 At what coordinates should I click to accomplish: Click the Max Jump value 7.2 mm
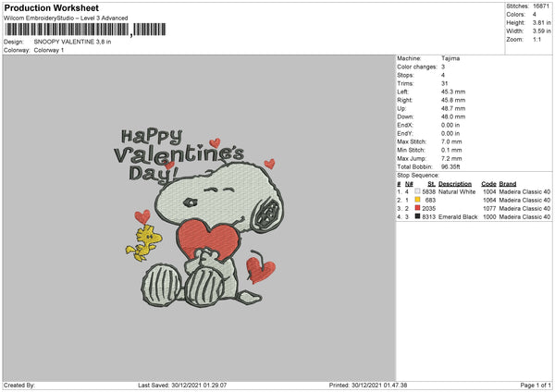(451, 158)
